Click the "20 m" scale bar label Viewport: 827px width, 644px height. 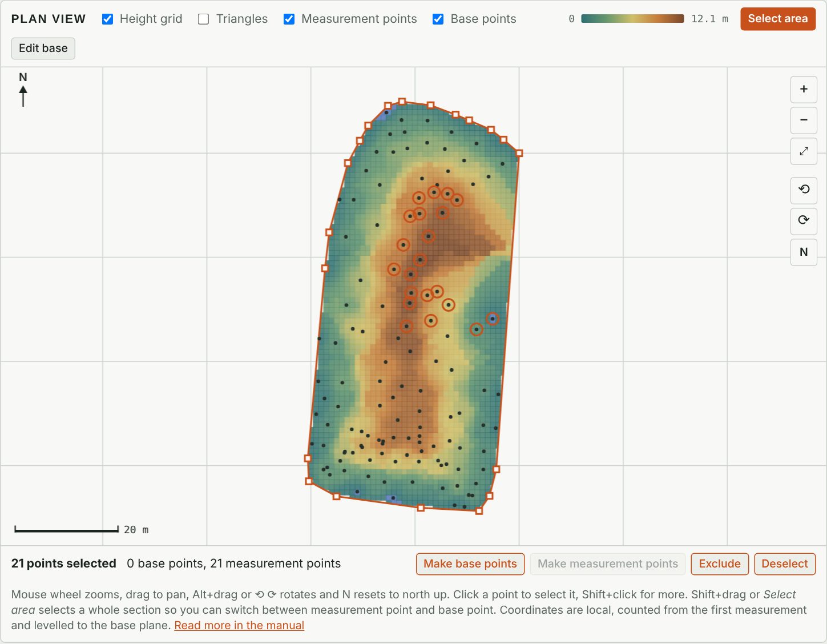[x=136, y=530]
